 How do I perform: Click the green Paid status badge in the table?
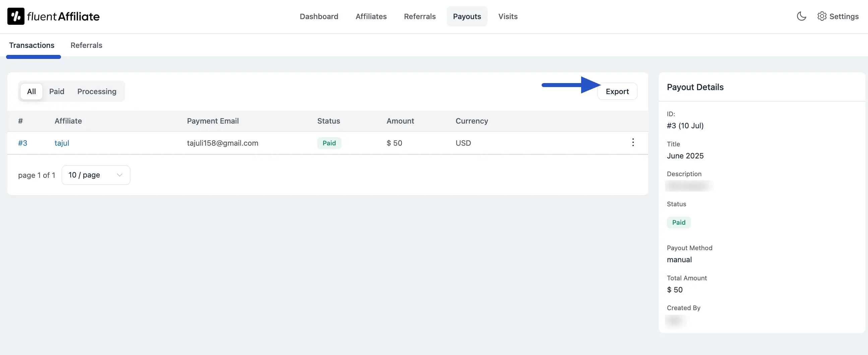tap(329, 143)
